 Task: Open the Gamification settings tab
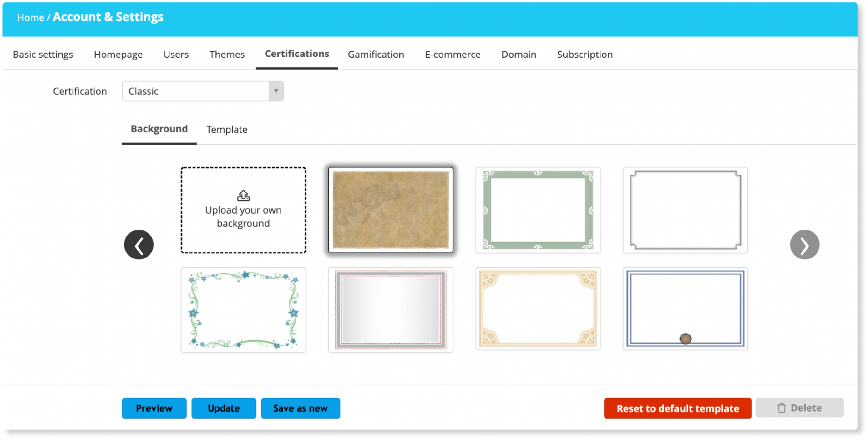coord(376,54)
